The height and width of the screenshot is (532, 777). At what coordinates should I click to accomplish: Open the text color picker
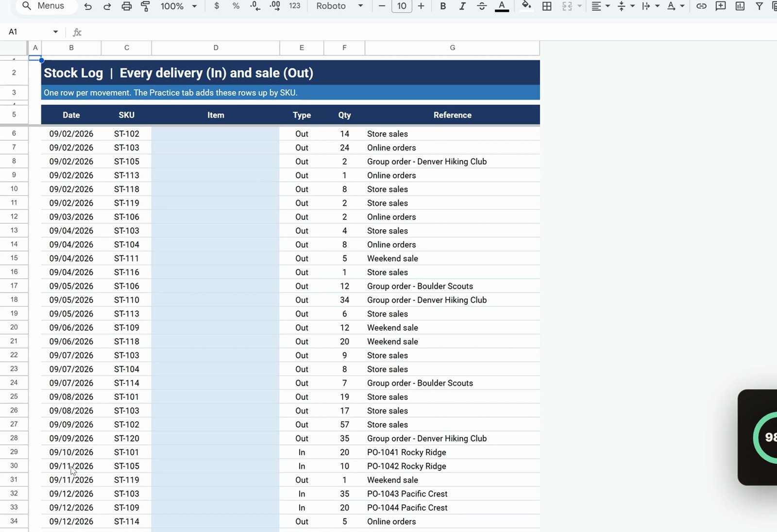pos(502,6)
